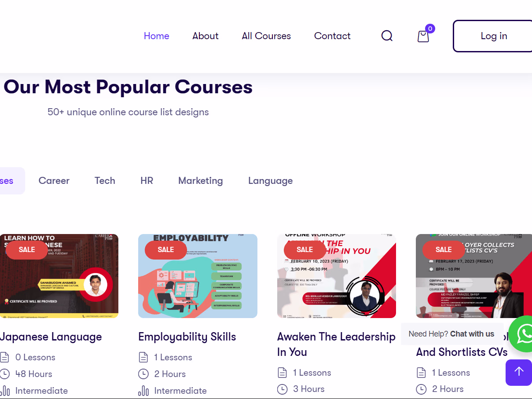Viewport: 532px width, 399px height.
Task: Open the Awaken The Leadership In You course title
Action: pyautogui.click(x=336, y=344)
